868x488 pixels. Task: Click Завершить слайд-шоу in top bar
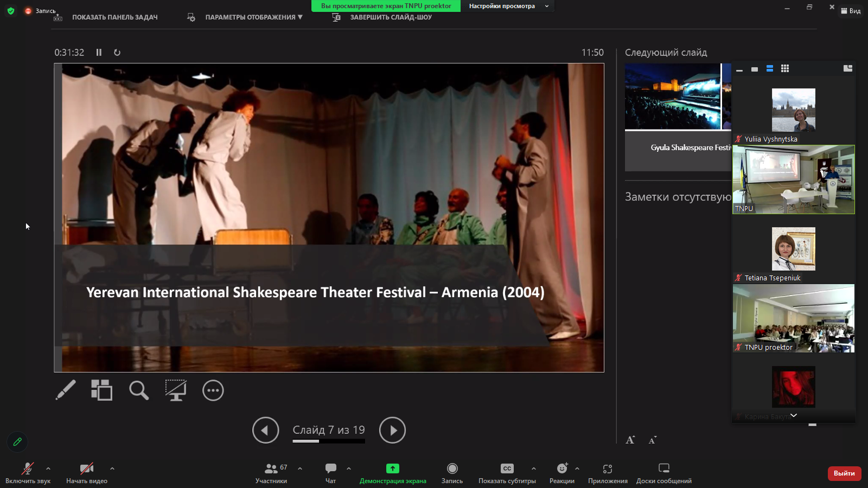pyautogui.click(x=390, y=17)
